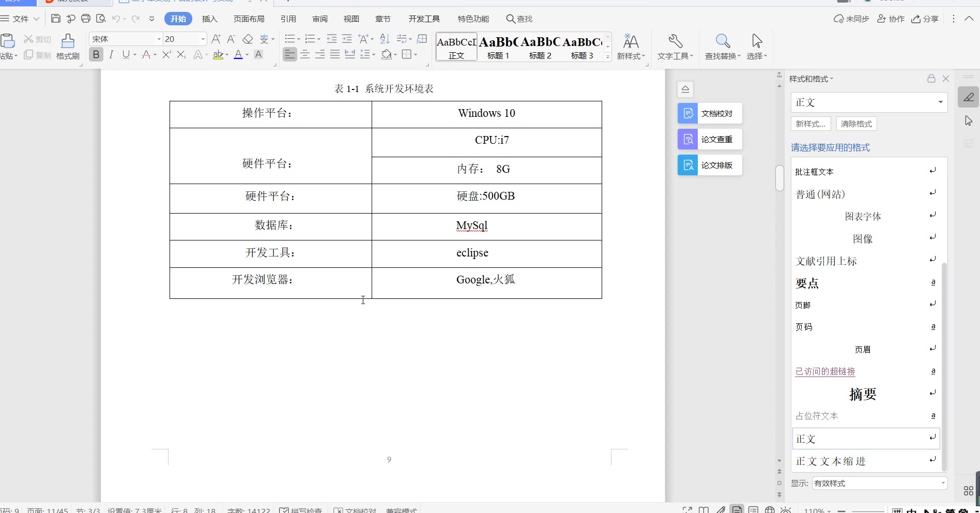Toggle italic formatting

111,54
